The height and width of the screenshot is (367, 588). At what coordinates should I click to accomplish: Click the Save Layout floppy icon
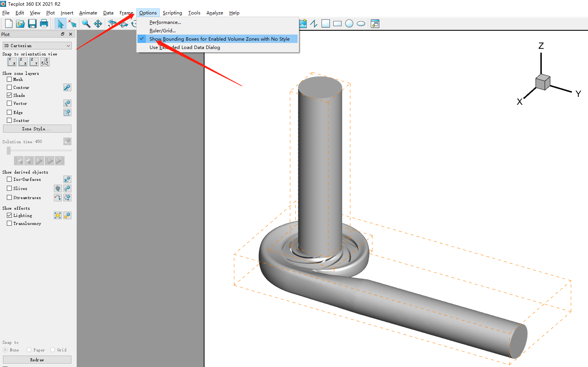(32, 24)
